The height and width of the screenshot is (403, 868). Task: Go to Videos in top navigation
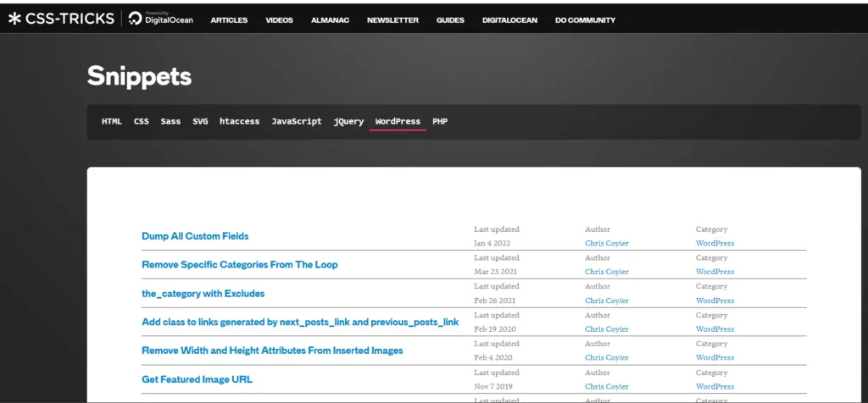(x=280, y=20)
